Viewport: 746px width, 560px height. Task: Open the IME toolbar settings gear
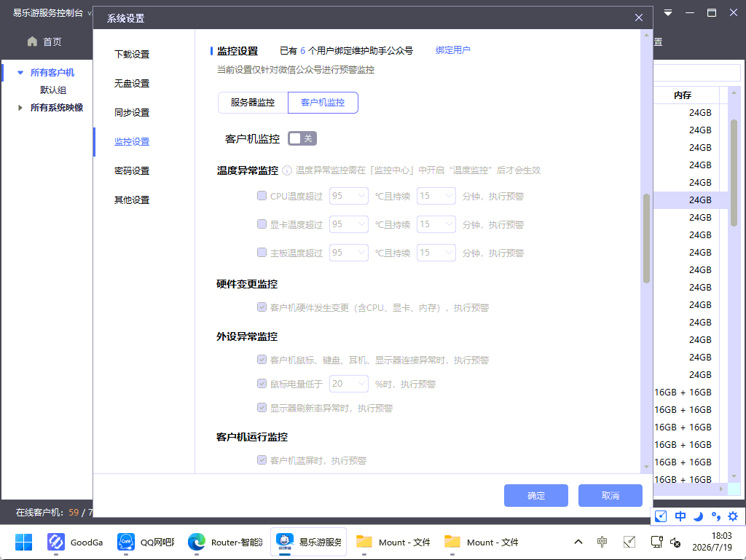tap(733, 516)
